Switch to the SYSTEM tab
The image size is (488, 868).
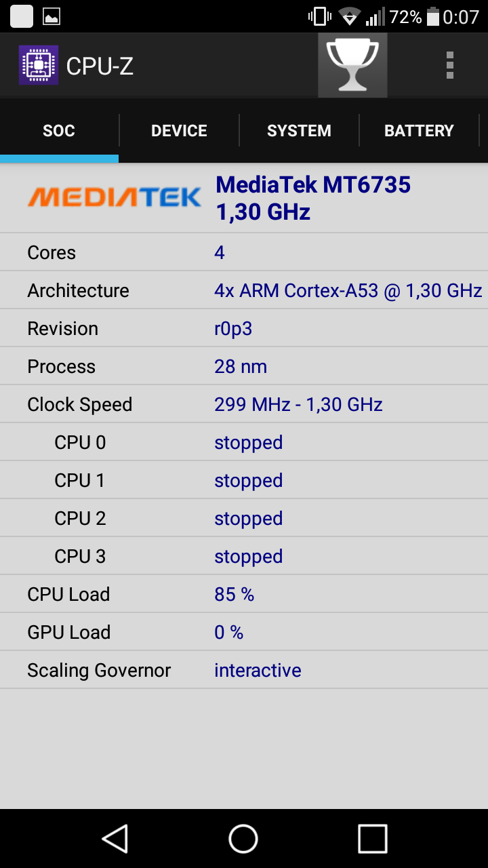299,131
